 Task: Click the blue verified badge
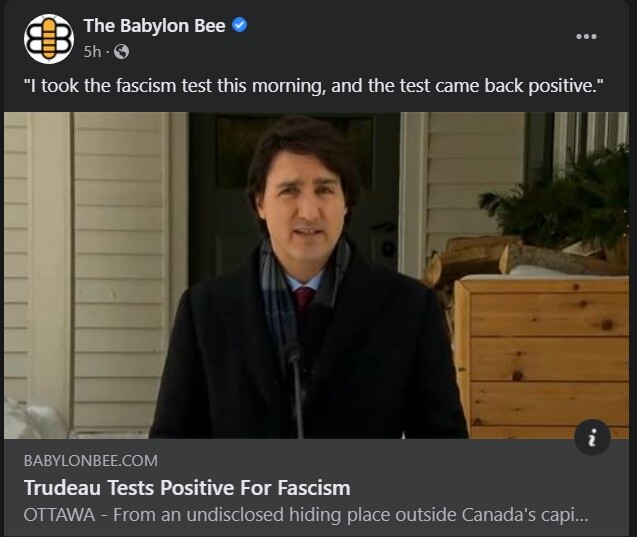pyautogui.click(x=240, y=26)
